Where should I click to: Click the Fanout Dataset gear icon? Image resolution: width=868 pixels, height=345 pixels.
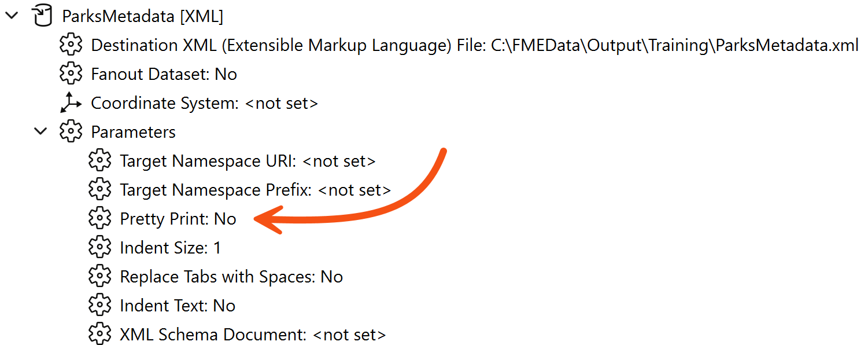point(71,74)
